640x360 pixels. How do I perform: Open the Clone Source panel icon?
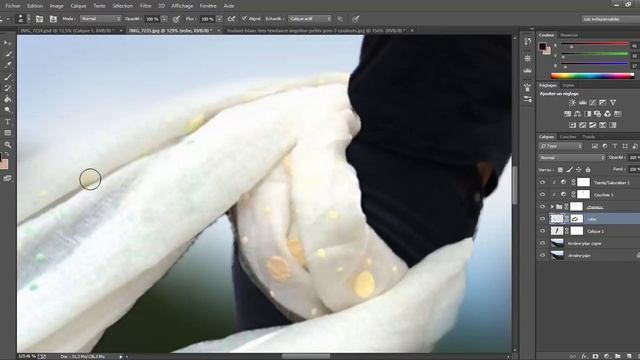(x=53, y=19)
